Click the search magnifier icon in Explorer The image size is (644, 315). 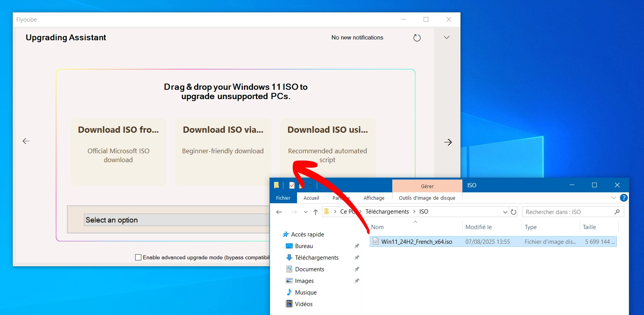point(617,212)
